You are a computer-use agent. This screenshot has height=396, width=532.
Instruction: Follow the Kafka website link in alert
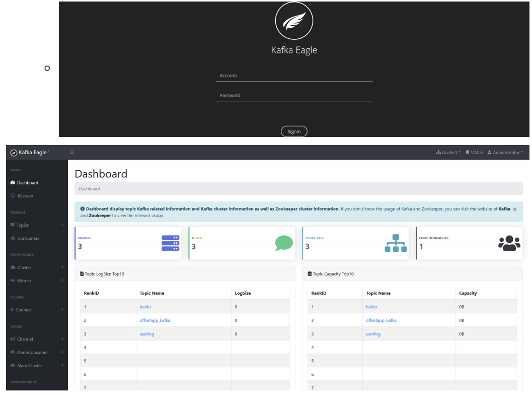[504, 209]
